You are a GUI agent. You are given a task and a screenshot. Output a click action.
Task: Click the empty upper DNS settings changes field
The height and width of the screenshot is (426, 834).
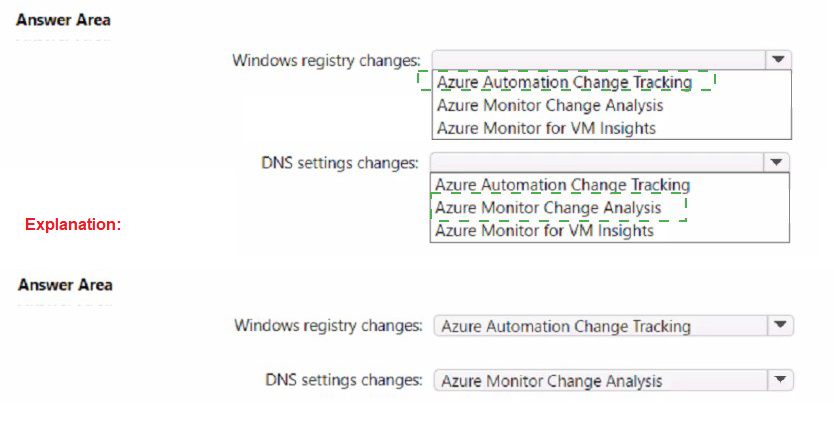[596, 162]
